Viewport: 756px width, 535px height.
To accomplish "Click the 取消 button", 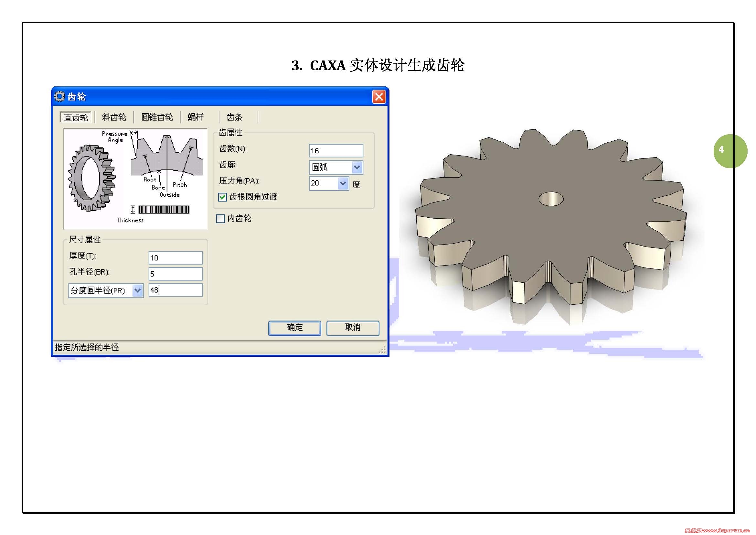I will 353,328.
